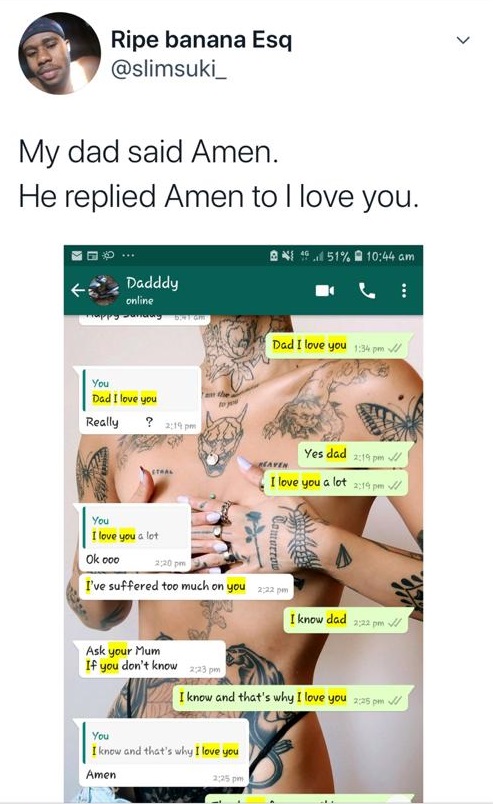Tap the signal strength icon in status bar
The height and width of the screenshot is (804, 498).
click(322, 255)
